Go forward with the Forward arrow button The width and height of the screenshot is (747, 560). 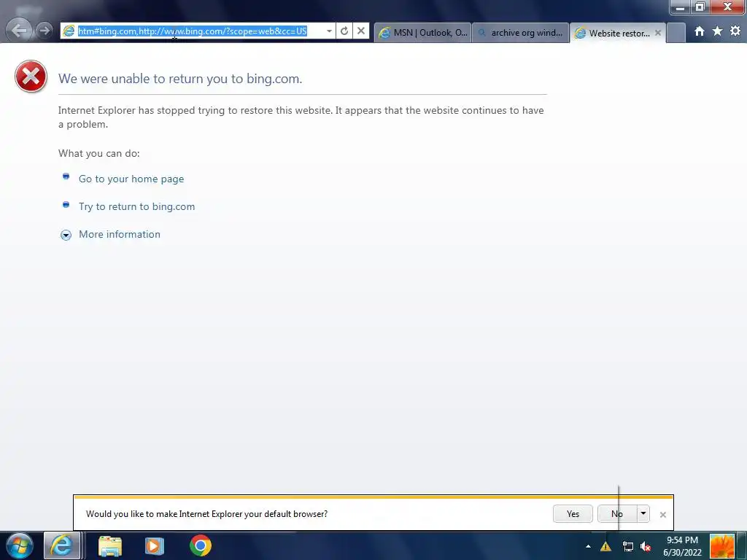44,31
